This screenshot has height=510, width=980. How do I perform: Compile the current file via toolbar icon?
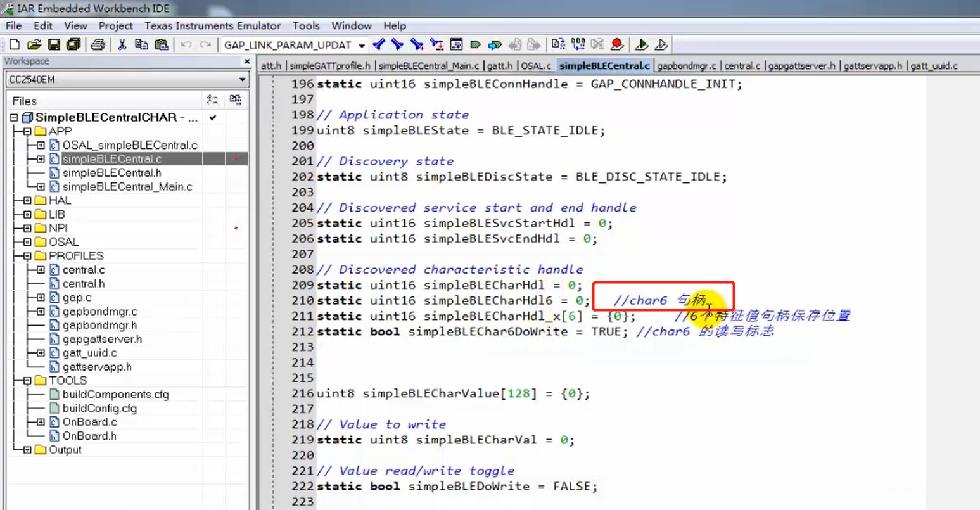tap(558, 44)
